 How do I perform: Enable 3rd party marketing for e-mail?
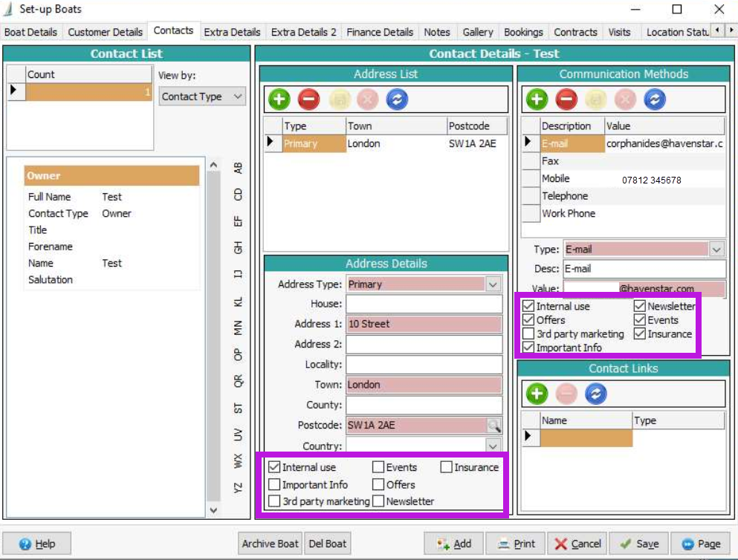[x=528, y=334]
